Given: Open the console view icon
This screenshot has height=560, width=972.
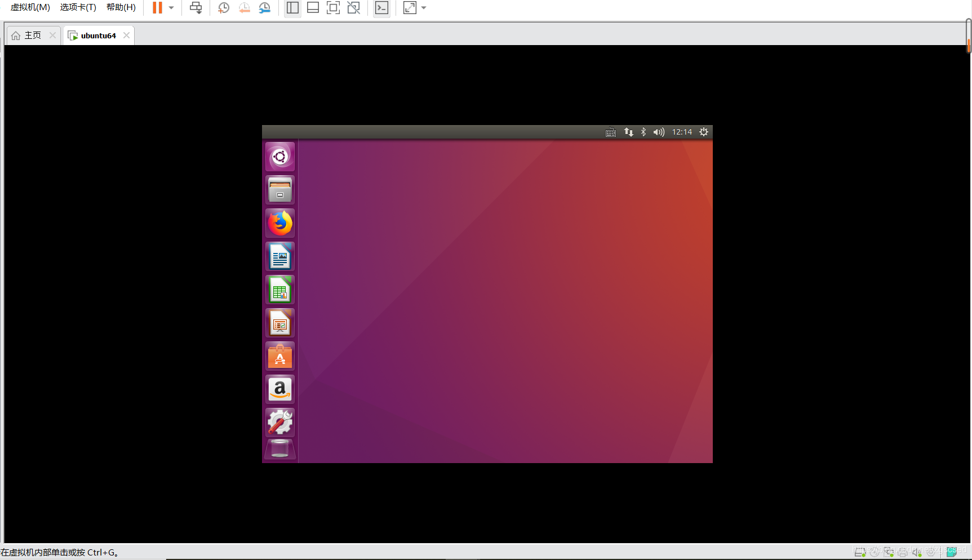Looking at the screenshot, I should click(x=381, y=8).
